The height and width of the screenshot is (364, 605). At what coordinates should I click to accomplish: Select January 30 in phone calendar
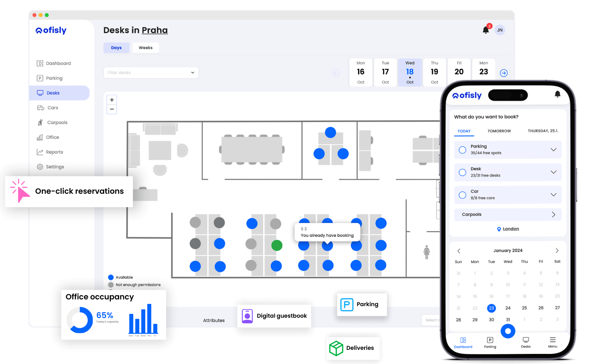491,320
